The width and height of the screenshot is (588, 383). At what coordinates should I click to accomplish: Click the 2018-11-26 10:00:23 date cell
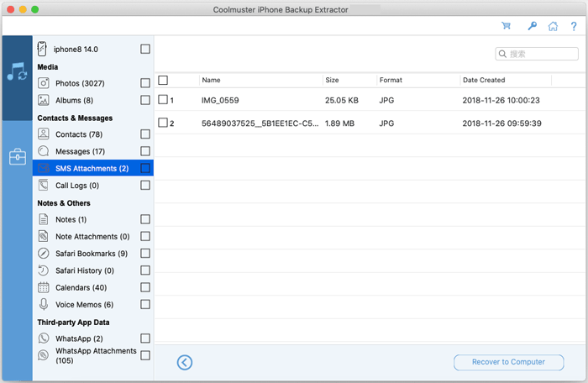point(501,100)
